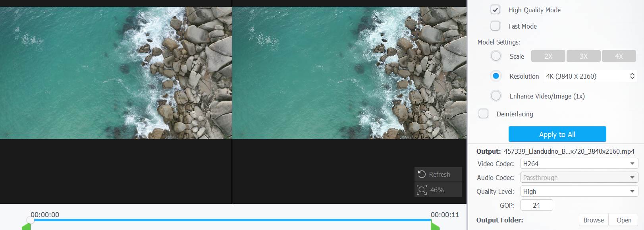
Task: Expand the Audio Codec Passthrough dropdown
Action: pos(579,178)
